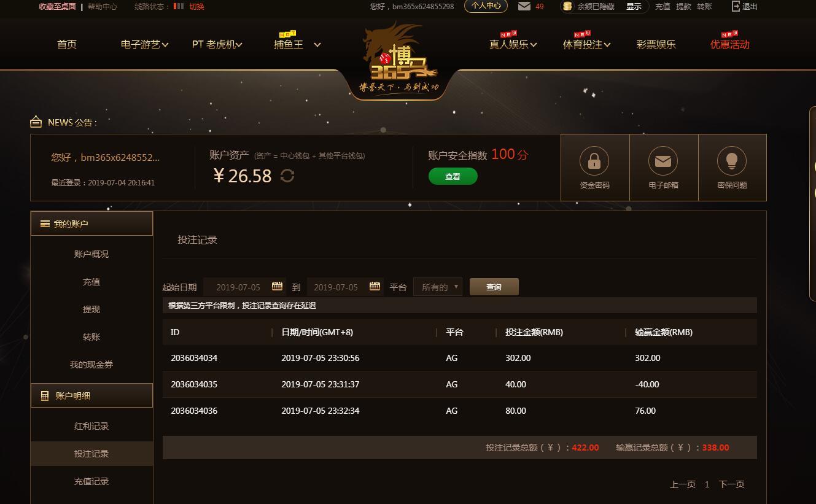Go to 下一页 in the pagination

[731, 484]
